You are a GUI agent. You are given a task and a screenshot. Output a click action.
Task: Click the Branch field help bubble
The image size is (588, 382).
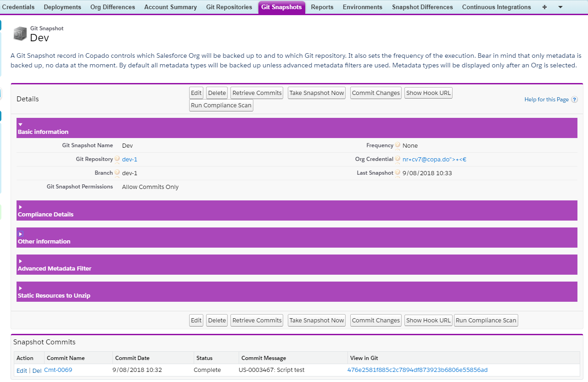[117, 173]
